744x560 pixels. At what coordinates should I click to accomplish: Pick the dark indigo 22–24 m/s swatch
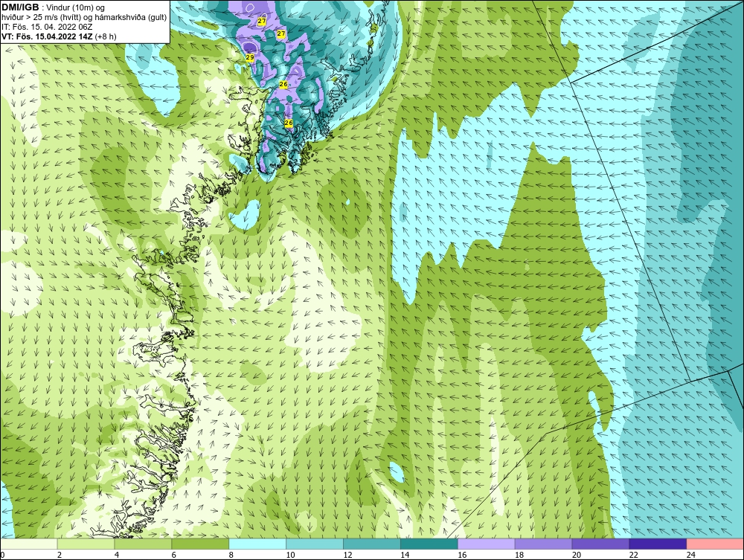[x=658, y=544]
